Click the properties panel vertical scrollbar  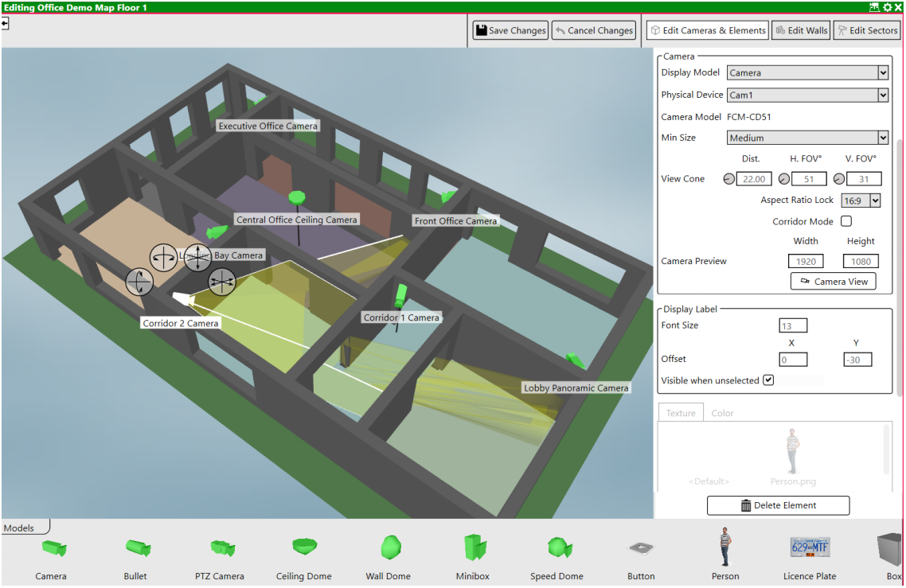click(x=899, y=267)
